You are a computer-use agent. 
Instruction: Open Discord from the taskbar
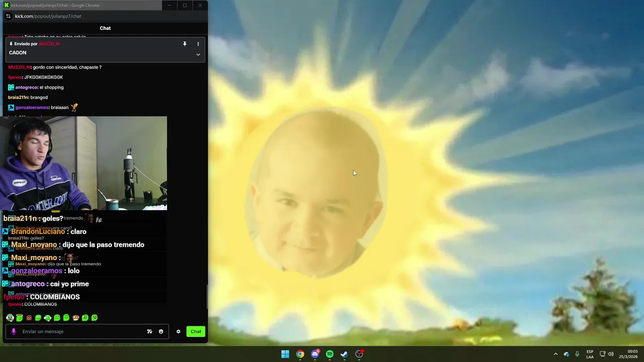click(315, 354)
